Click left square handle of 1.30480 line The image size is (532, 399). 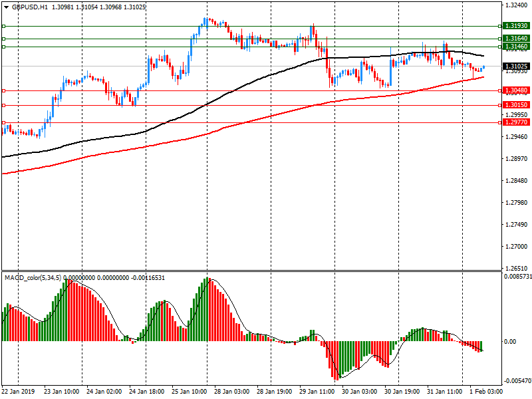tap(3, 90)
